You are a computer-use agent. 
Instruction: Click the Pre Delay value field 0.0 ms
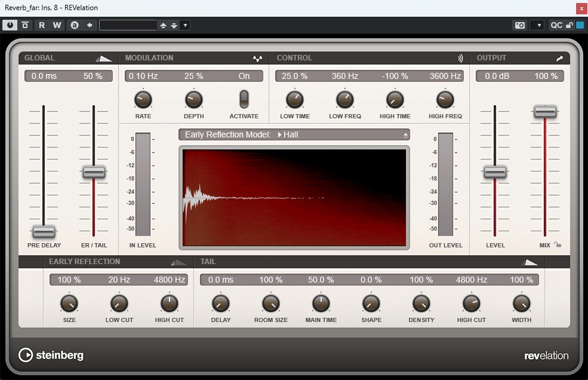(x=44, y=76)
